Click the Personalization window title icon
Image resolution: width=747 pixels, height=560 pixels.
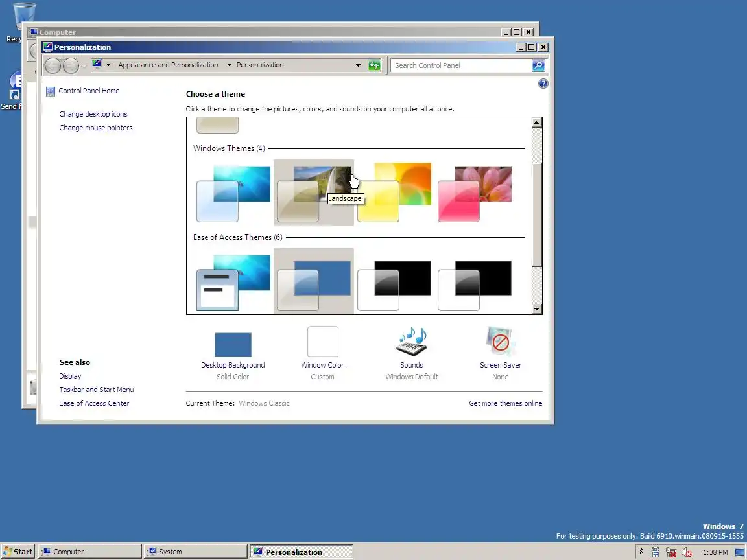(x=47, y=47)
